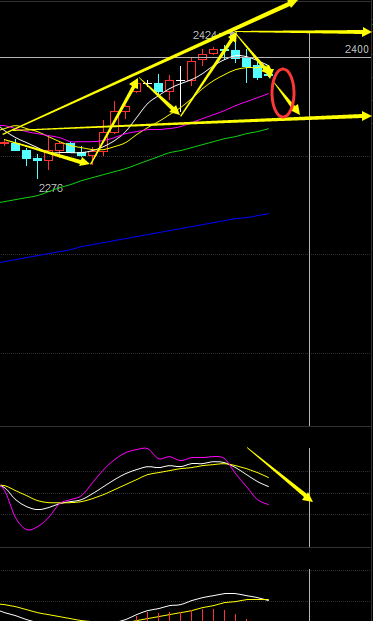Image resolution: width=373 pixels, height=621 pixels.
Task: Select the 2424 high price label
Action: (204, 36)
